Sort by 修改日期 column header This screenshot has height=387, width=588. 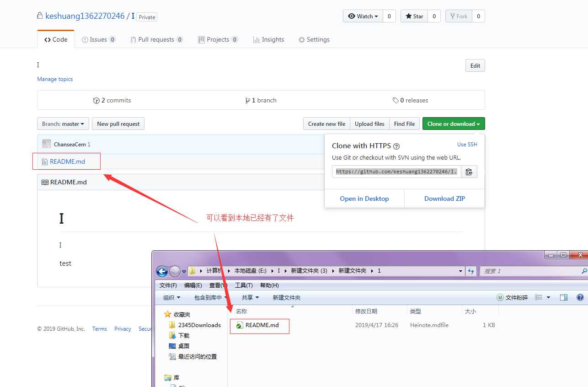click(366, 311)
